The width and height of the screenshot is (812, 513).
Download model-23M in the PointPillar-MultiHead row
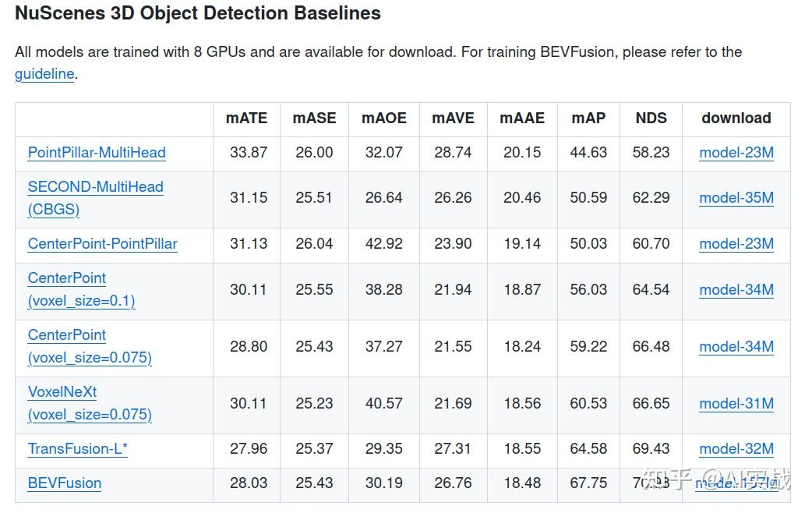(736, 153)
